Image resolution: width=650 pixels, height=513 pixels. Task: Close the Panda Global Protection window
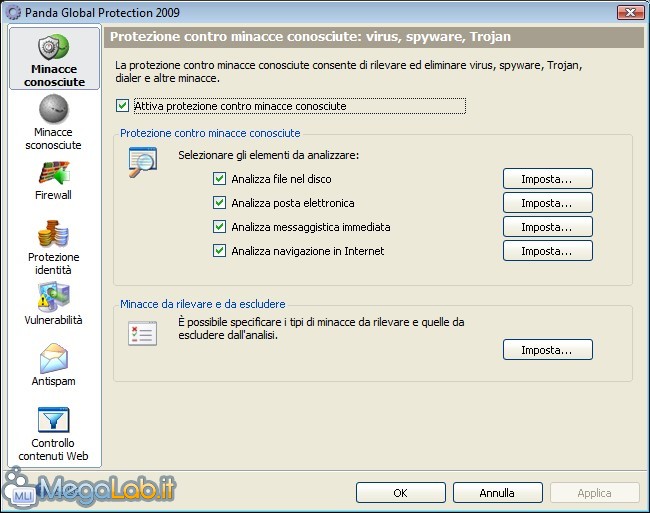[630, 13]
